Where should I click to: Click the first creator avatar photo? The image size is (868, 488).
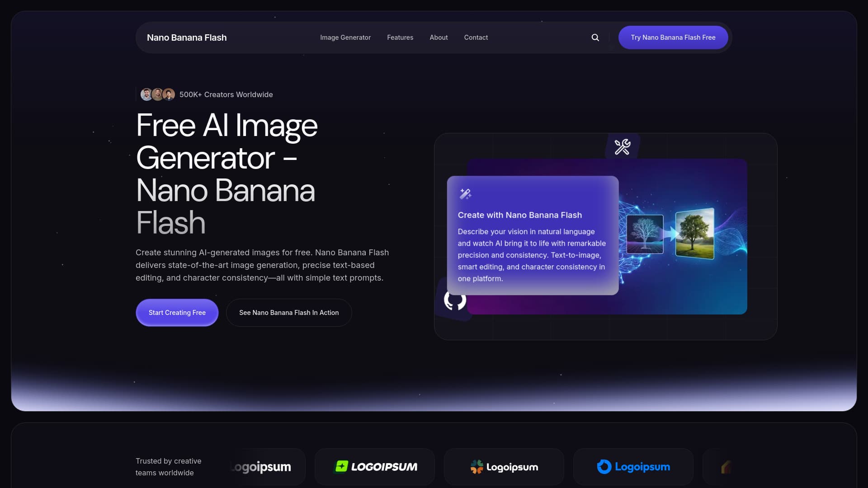click(x=146, y=94)
